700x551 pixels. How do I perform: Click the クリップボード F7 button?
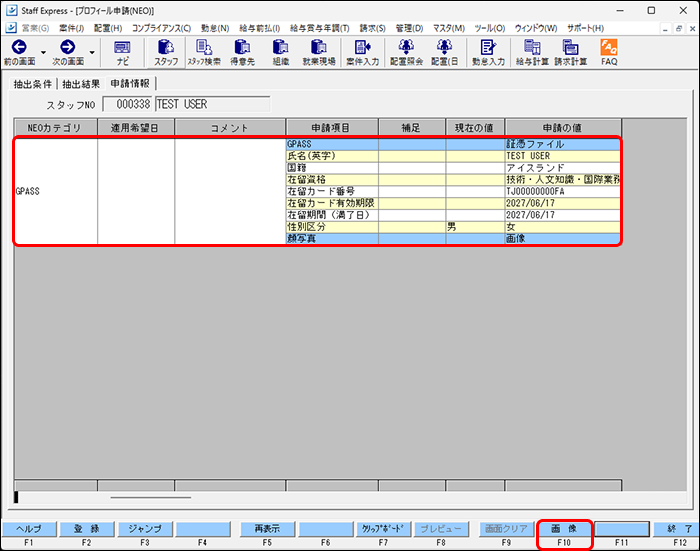tap(383, 529)
